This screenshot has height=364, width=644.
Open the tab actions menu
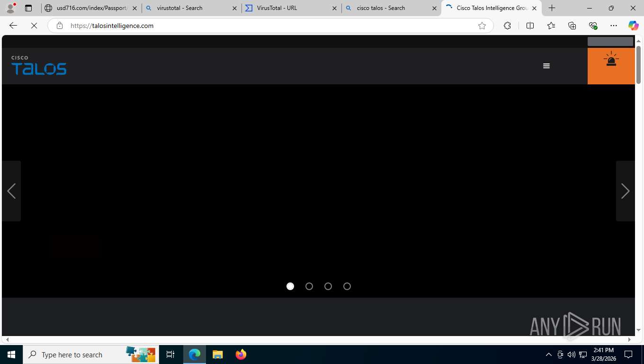(x=28, y=8)
